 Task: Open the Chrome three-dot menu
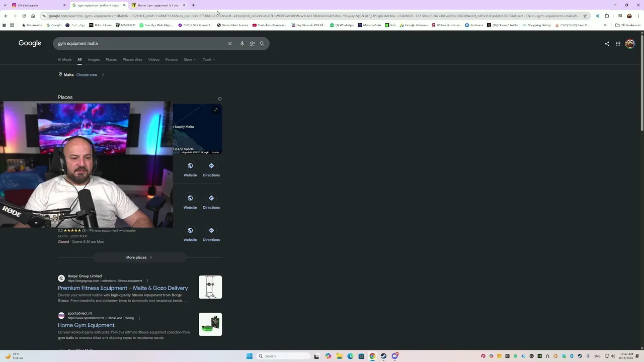[638, 16]
